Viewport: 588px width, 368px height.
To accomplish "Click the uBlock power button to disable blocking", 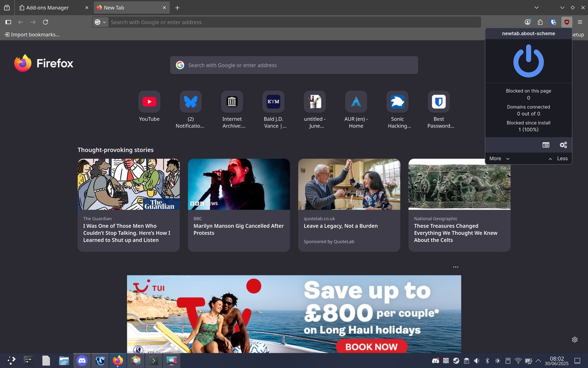I will pyautogui.click(x=528, y=61).
